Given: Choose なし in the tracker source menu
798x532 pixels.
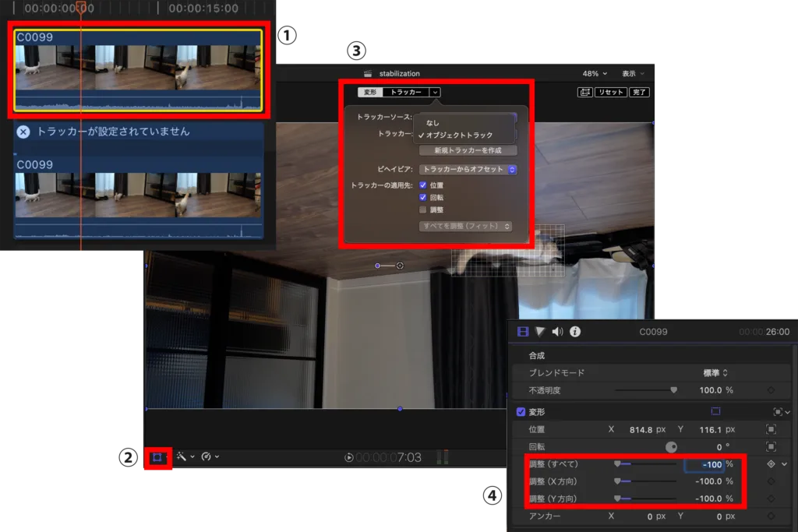Looking at the screenshot, I should tap(433, 122).
